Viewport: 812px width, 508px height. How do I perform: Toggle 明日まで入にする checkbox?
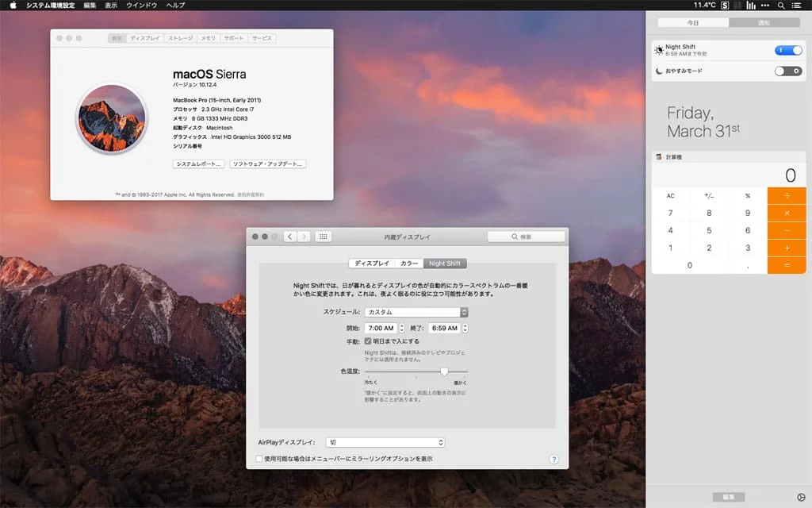[x=368, y=341]
